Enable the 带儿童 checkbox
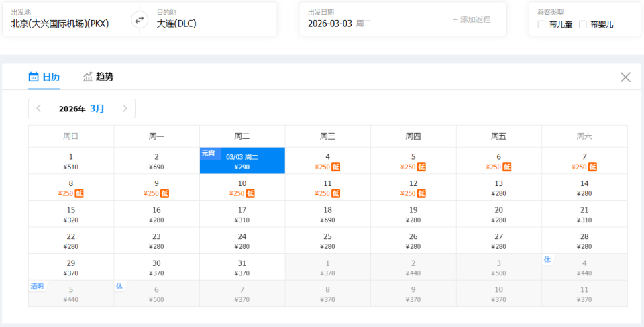Image resolution: width=644 pixels, height=327 pixels. 542,25
